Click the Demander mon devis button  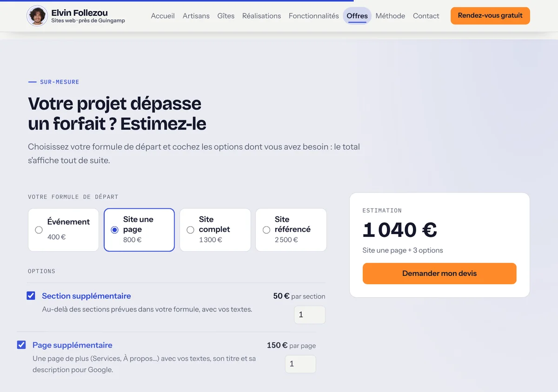[439, 274]
